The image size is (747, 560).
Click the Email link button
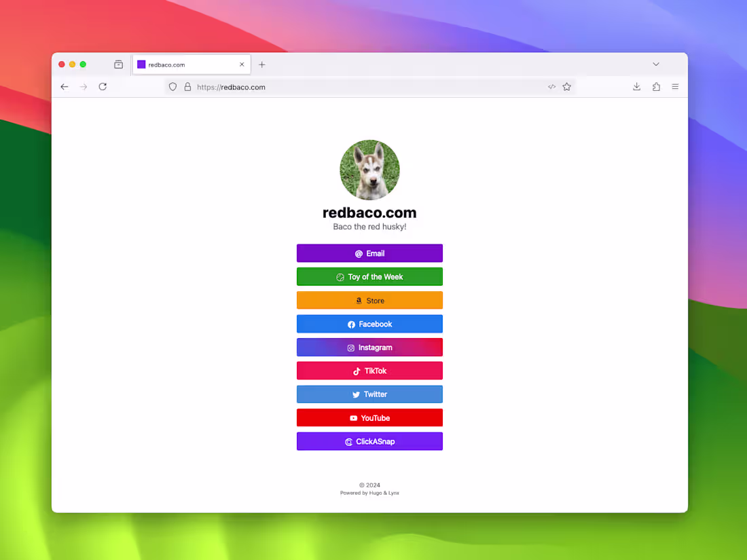[x=369, y=253]
